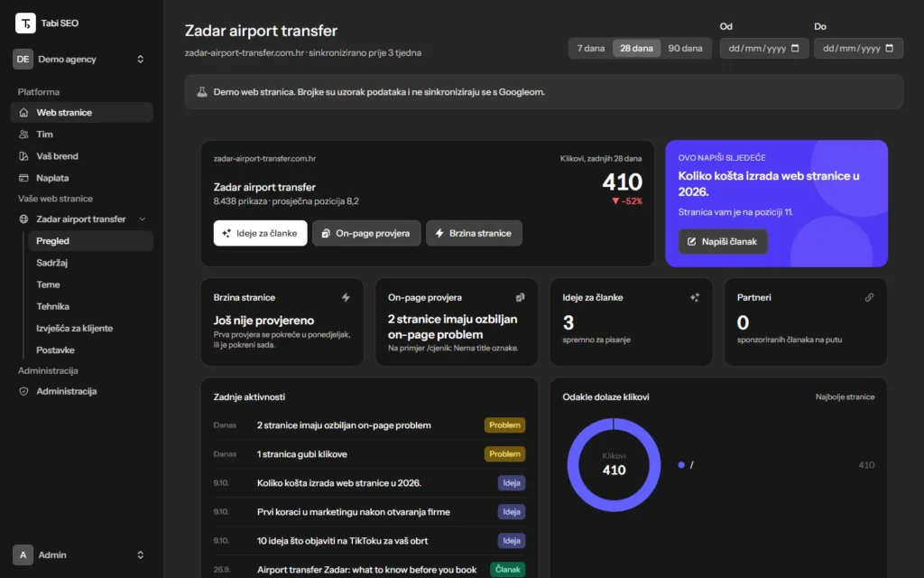Click the Klikovi donut chart ring

click(573, 465)
